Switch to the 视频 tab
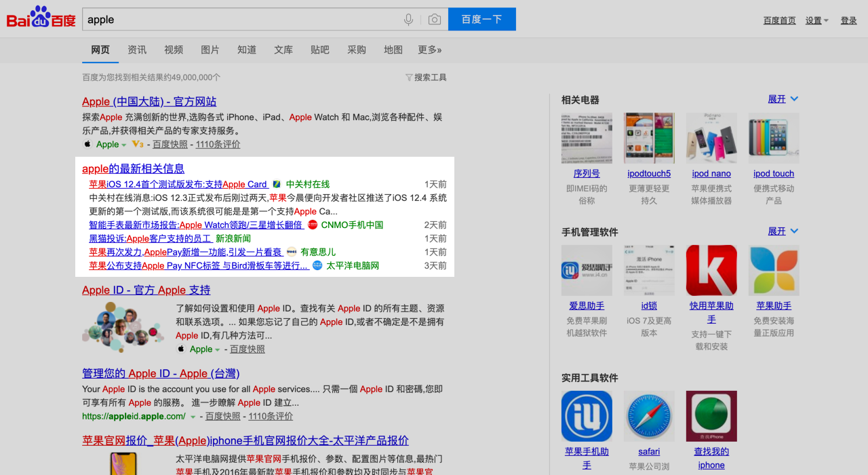This screenshot has width=868, height=475. click(174, 50)
